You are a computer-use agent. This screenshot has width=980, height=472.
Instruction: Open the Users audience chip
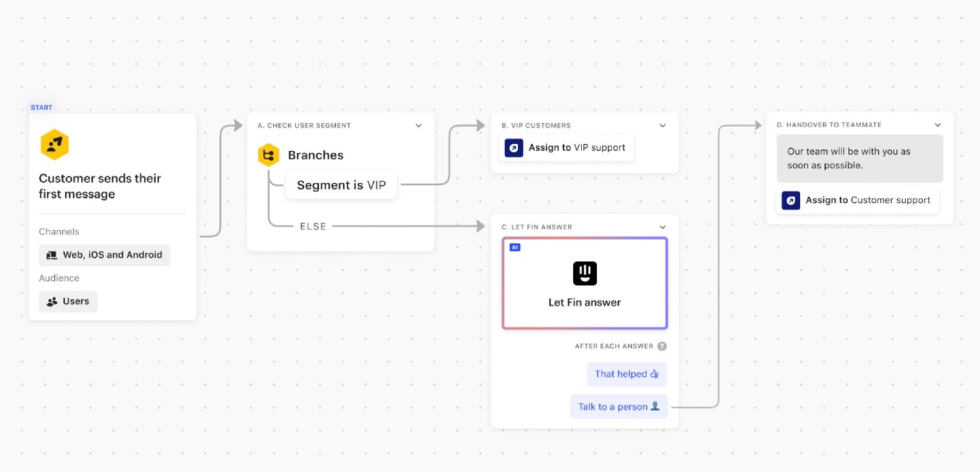[68, 302]
